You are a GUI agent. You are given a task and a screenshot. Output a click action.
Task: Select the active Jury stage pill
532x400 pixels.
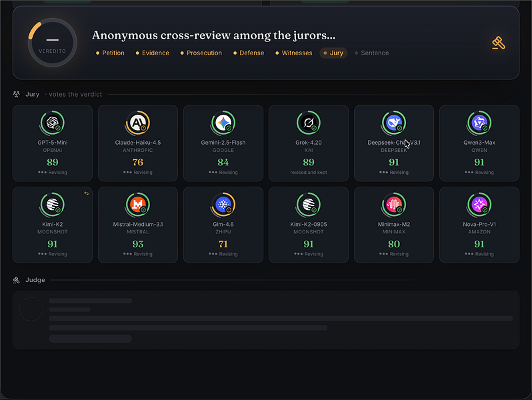click(x=333, y=53)
